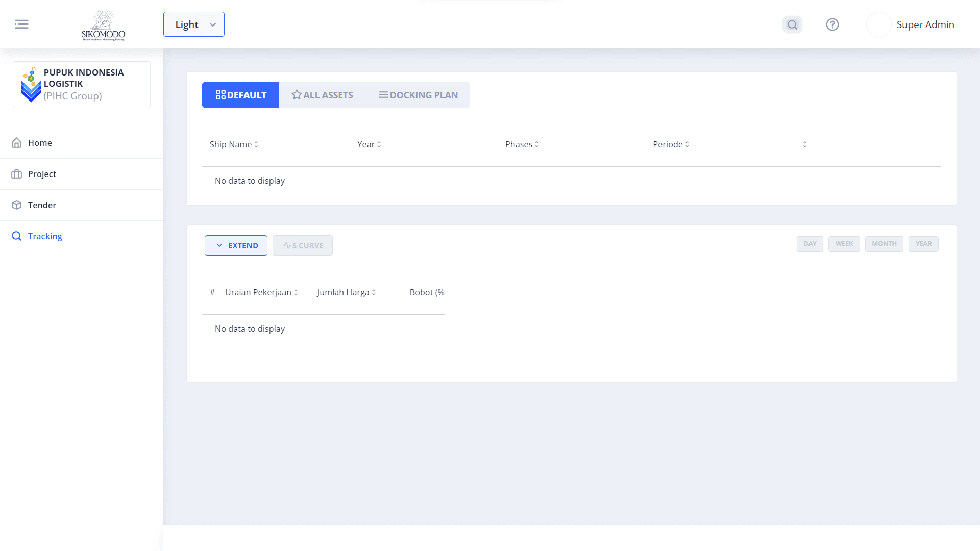
Task: Open the Super Admin profile
Action: pyautogui.click(x=925, y=24)
